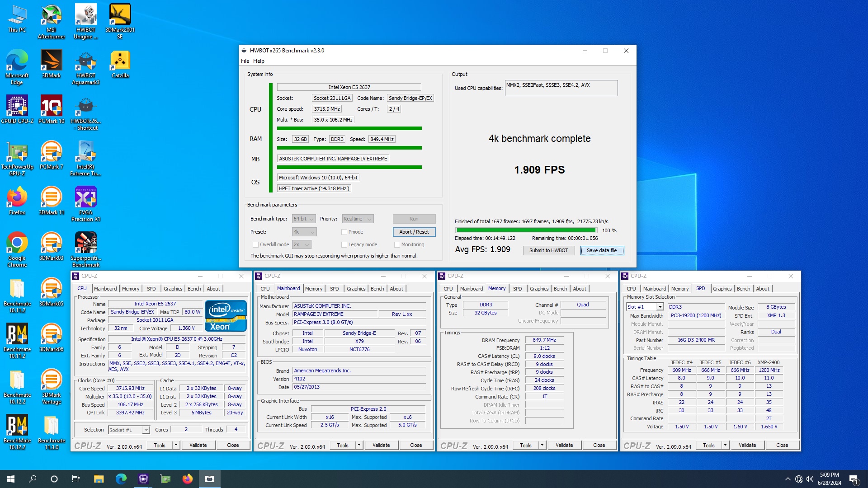868x488 pixels.
Task: Click the Windows Start button
Action: click(x=11, y=479)
